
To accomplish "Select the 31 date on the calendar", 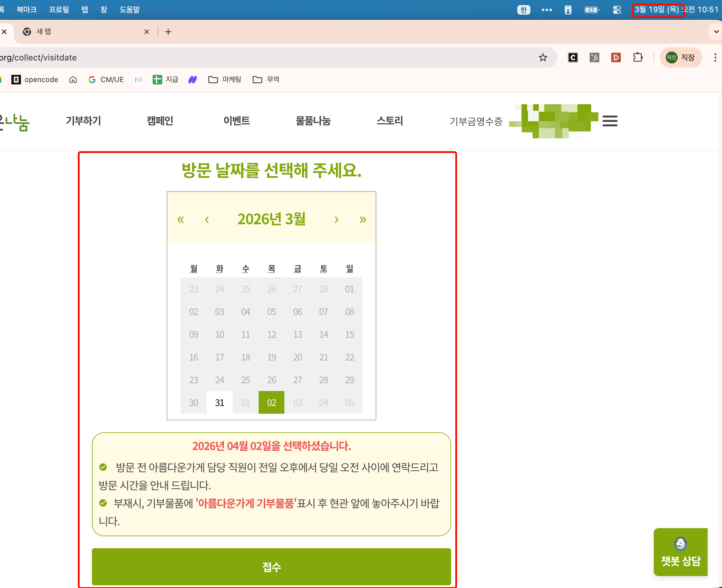I will pos(219,402).
